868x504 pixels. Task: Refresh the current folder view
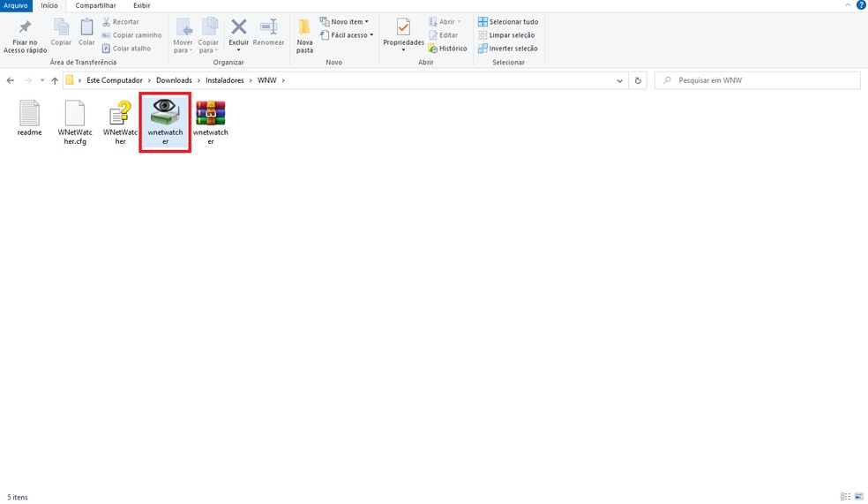pyautogui.click(x=638, y=80)
